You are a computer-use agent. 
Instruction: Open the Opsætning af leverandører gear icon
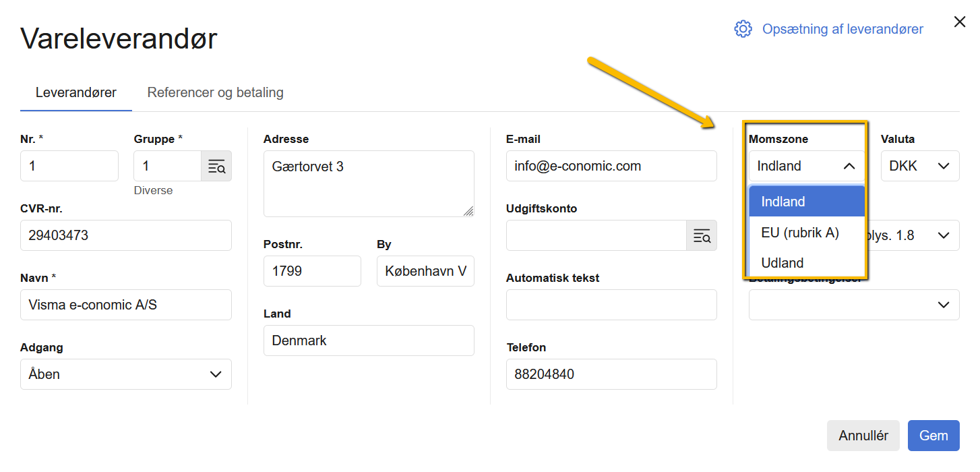743,29
